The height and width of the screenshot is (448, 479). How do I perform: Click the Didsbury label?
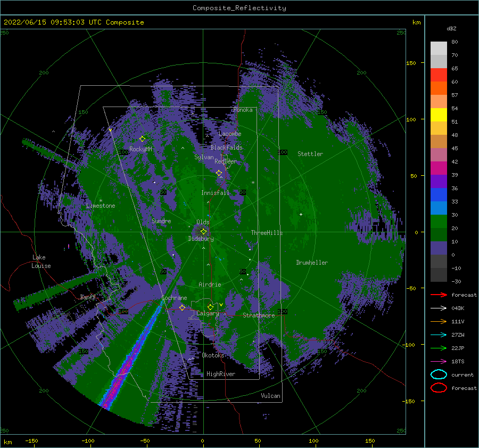[201, 239]
